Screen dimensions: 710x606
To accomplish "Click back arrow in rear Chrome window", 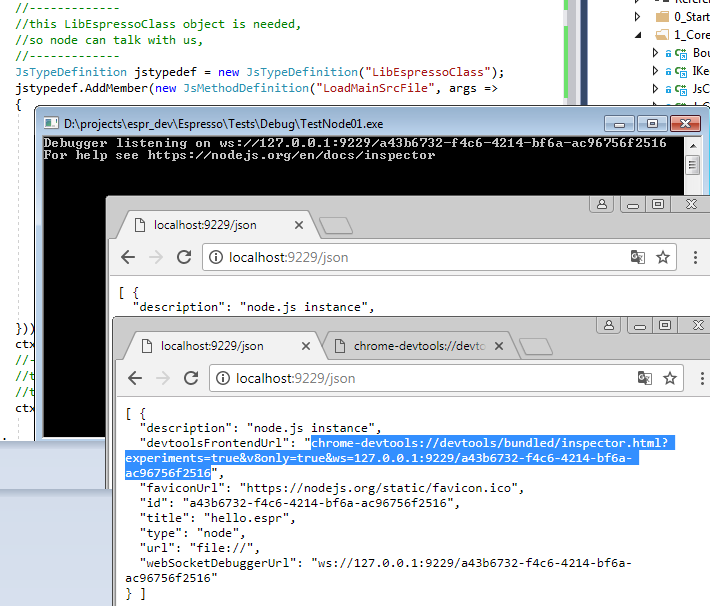I will click(x=128, y=257).
